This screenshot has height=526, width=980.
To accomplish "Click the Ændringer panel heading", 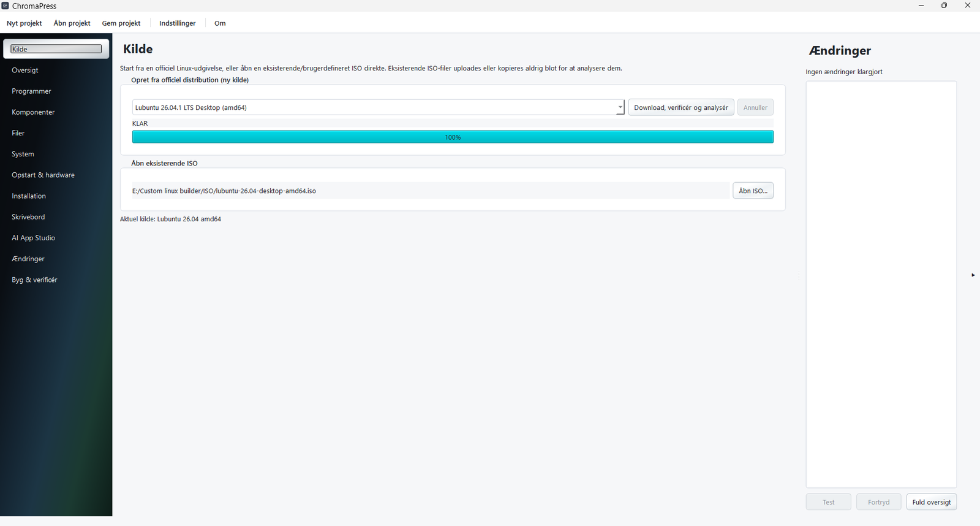I will pos(840,51).
